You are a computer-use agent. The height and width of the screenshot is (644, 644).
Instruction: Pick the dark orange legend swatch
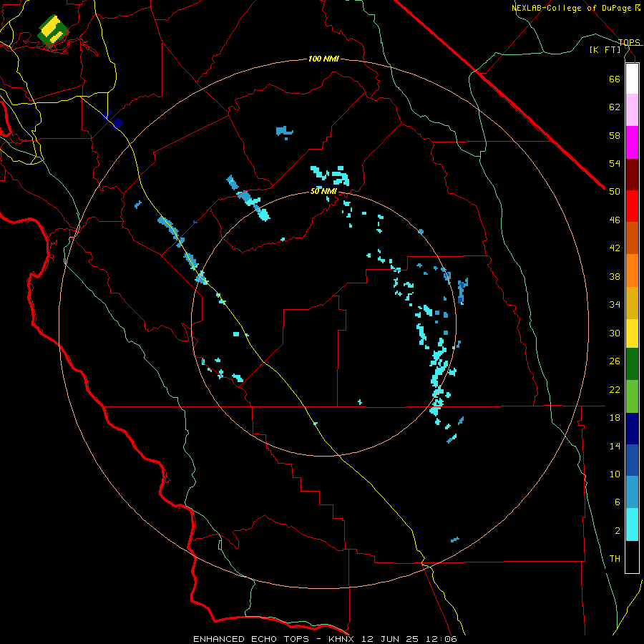tap(632, 238)
